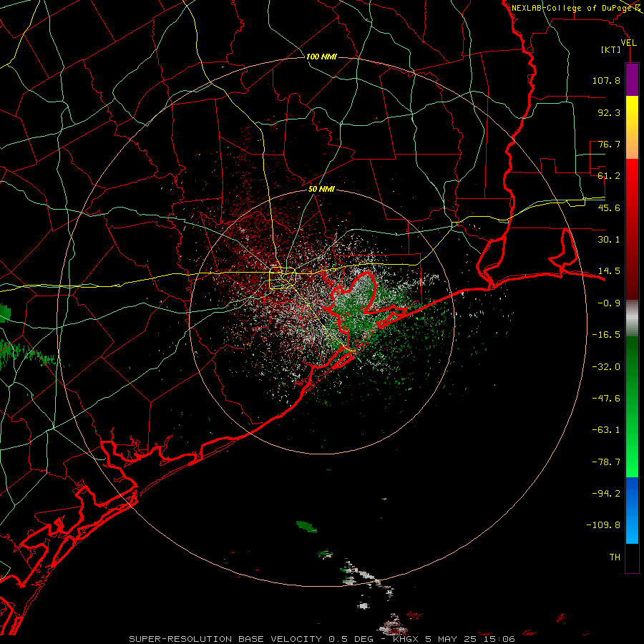Click the purple segment of velocity color bar
Image resolution: width=644 pixels, height=644 pixels.
click(x=632, y=79)
